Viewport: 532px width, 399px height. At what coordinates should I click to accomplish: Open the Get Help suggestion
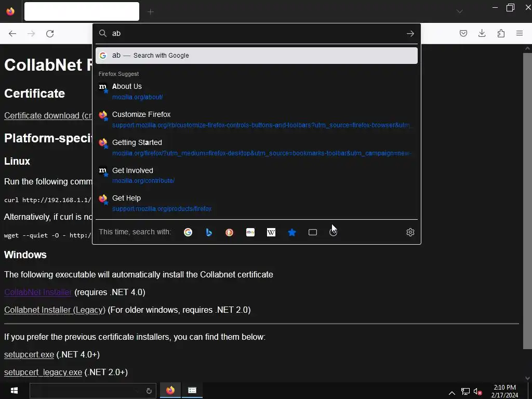coord(257,203)
